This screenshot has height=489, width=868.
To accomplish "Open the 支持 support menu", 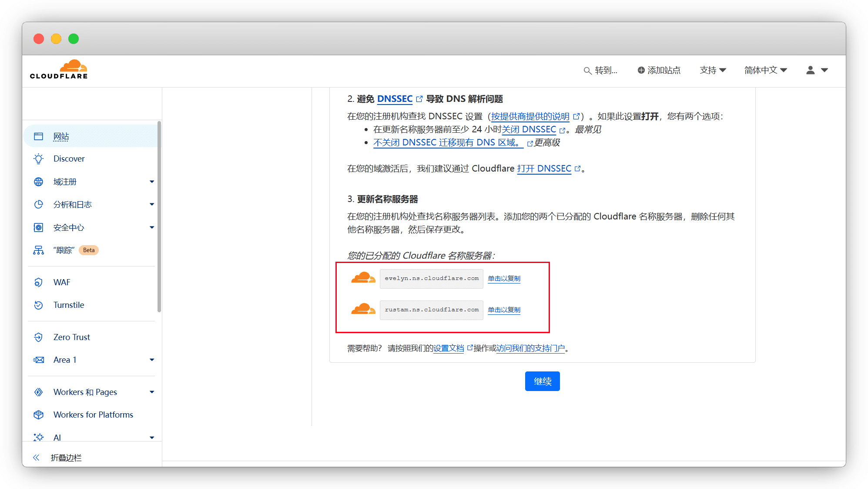I will point(713,70).
